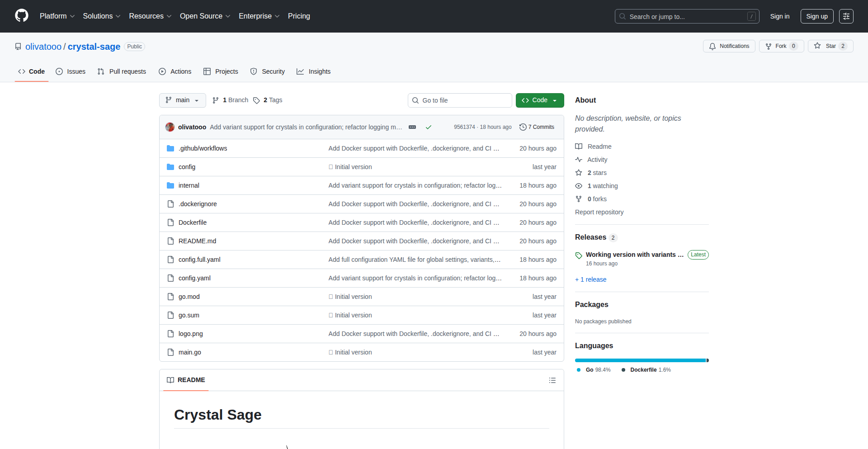Click the GitHub logo icon
This screenshot has width=868, height=449.
[x=22, y=16]
